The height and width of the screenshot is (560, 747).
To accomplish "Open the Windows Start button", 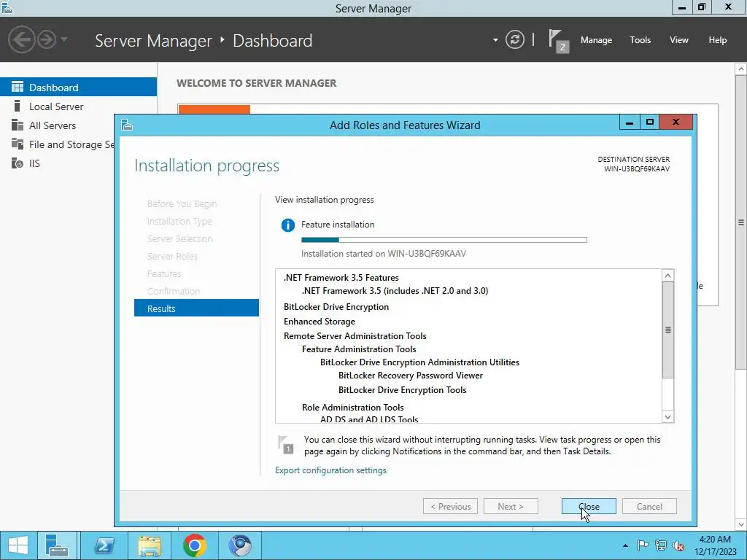I will click(x=18, y=545).
